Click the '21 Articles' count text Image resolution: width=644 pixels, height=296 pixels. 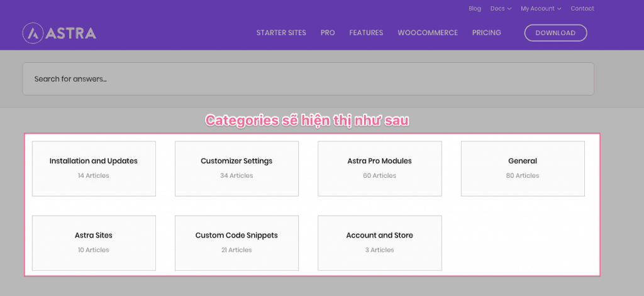tap(236, 250)
